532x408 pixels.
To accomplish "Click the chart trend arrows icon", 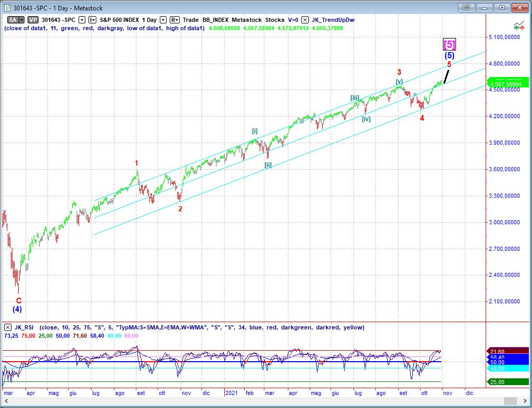I will pos(518,25).
